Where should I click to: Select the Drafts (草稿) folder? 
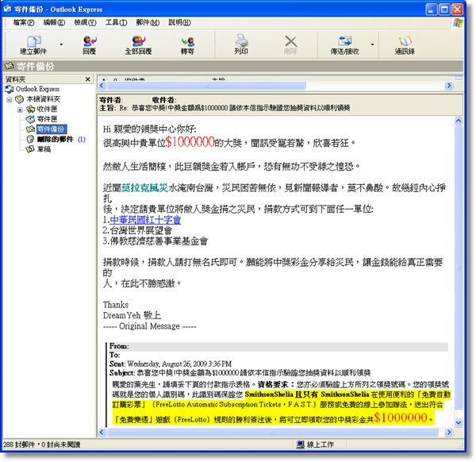click(44, 149)
